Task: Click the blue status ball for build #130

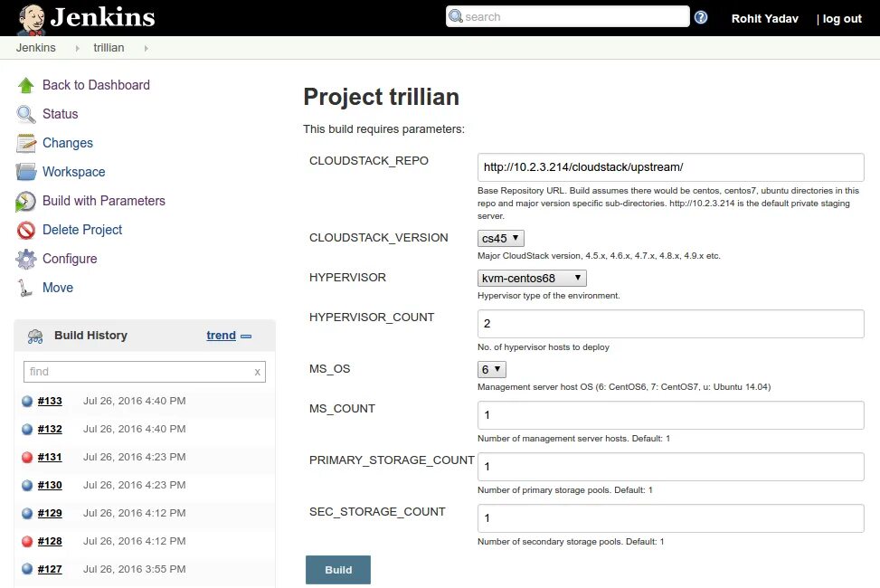Action: tap(27, 485)
